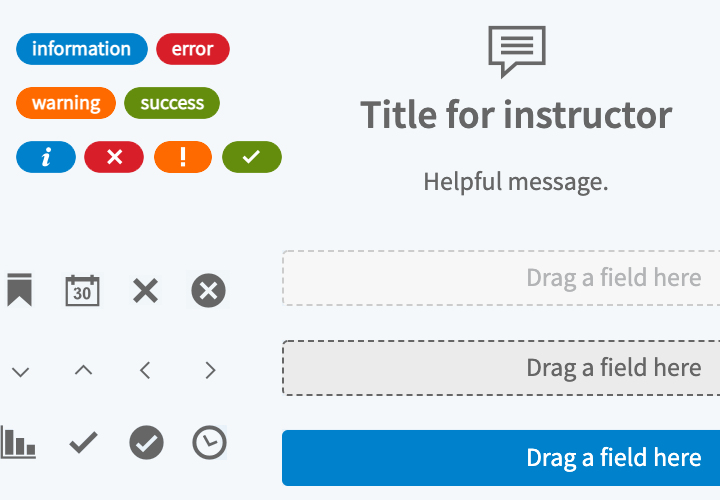Click the circled X icon
720x500 pixels.
[x=208, y=291]
